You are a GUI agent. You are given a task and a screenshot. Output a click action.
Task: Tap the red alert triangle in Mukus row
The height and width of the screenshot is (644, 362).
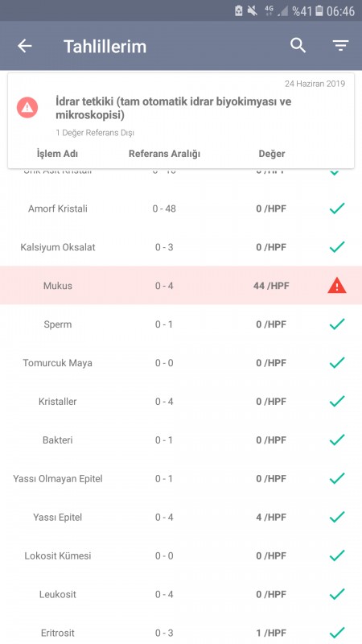(x=337, y=286)
